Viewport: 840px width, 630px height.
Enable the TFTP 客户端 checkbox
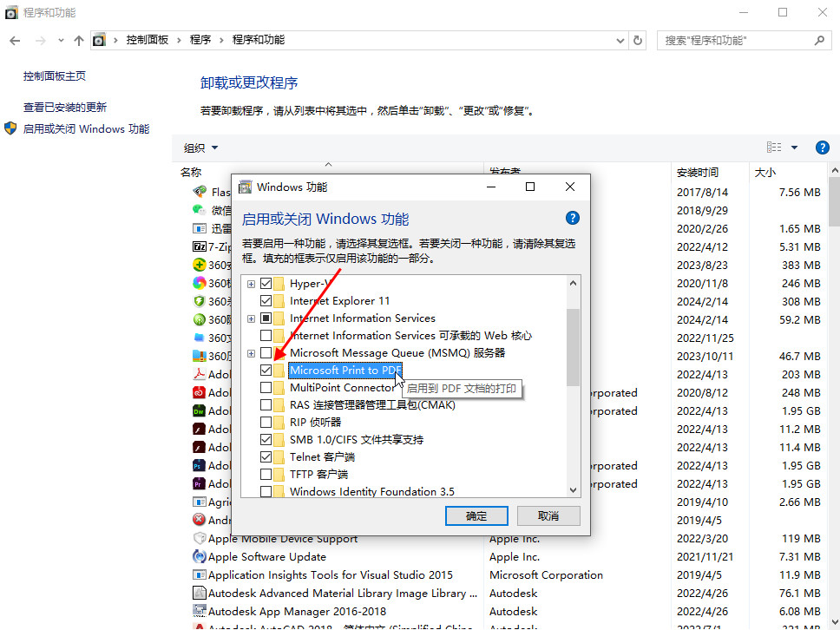(266, 474)
